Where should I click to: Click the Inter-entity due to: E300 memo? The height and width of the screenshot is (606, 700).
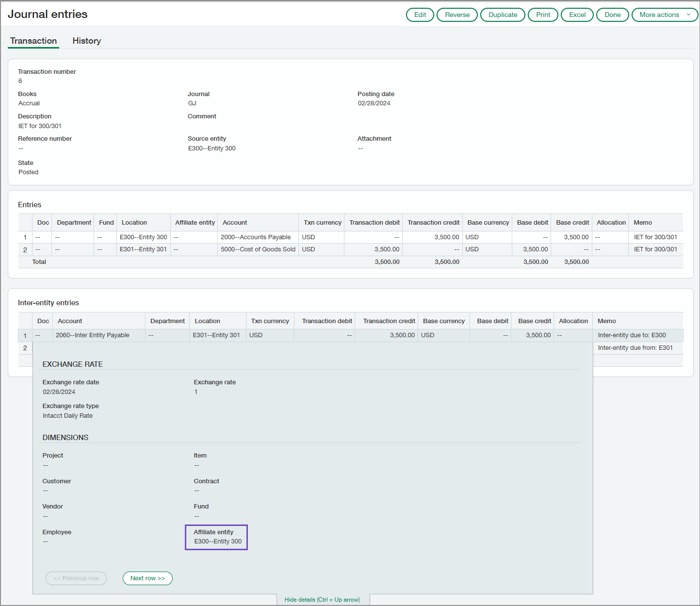coord(631,335)
